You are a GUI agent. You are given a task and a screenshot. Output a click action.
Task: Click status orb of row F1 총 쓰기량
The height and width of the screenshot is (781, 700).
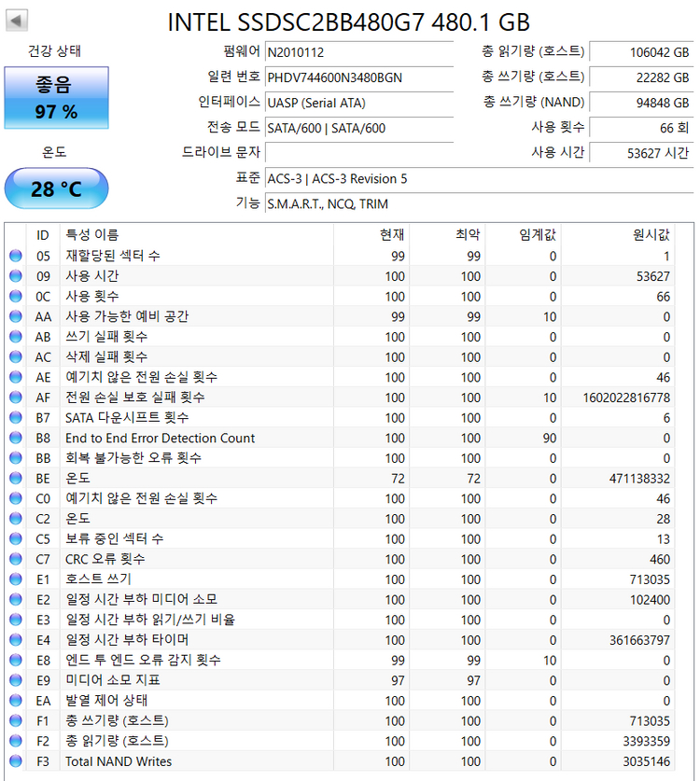pyautogui.click(x=16, y=720)
